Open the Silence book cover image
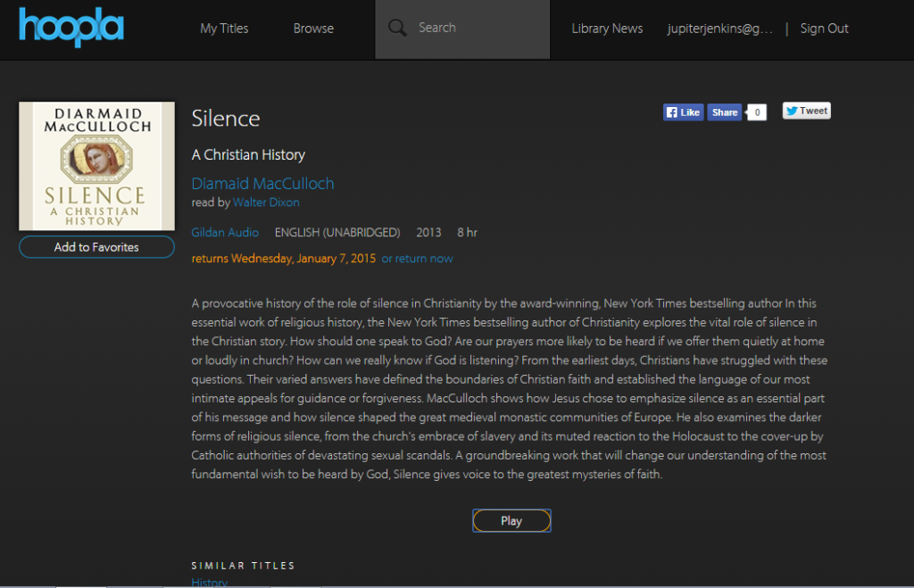914x588 pixels. point(96,166)
